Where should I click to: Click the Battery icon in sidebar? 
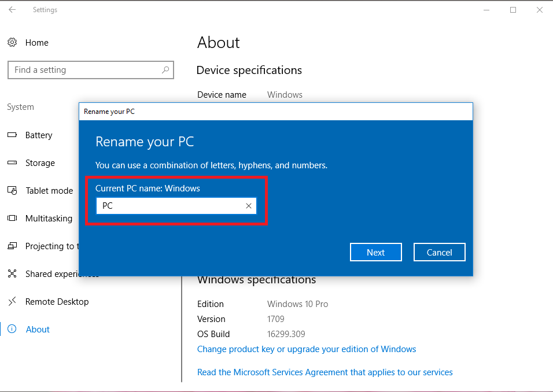tap(12, 135)
